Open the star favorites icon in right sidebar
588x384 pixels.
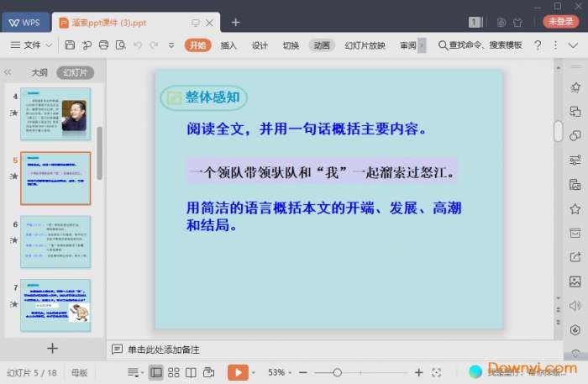coord(575,209)
